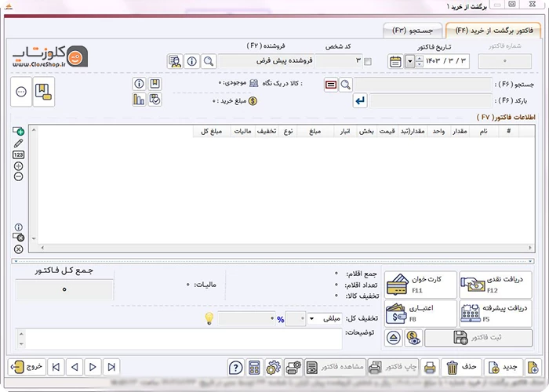Click new document icon at far right
The height and width of the screenshot is (392, 549).
(533, 368)
